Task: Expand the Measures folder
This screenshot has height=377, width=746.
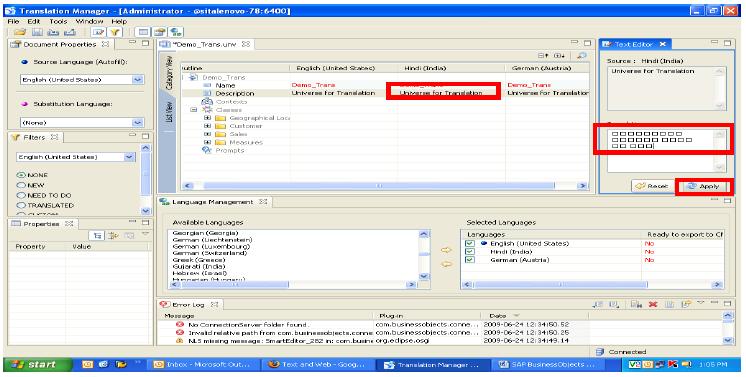Action: point(207,142)
